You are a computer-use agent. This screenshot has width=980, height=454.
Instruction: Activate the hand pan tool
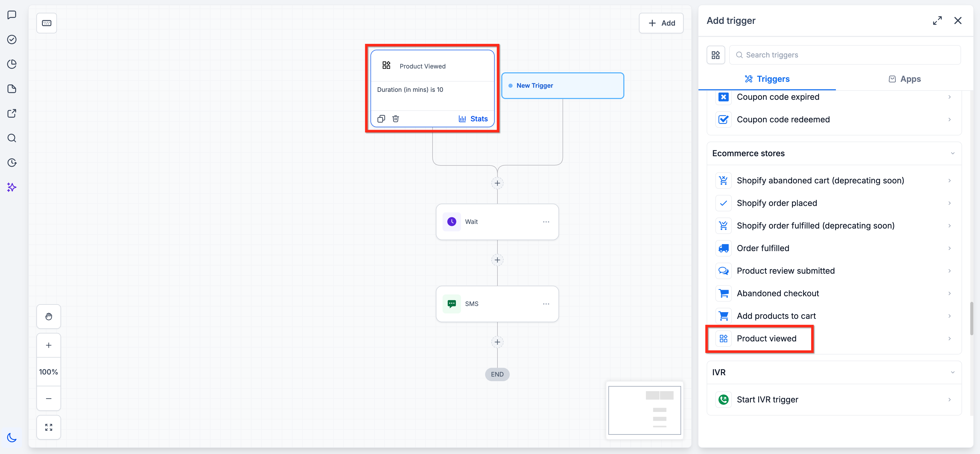(x=49, y=317)
